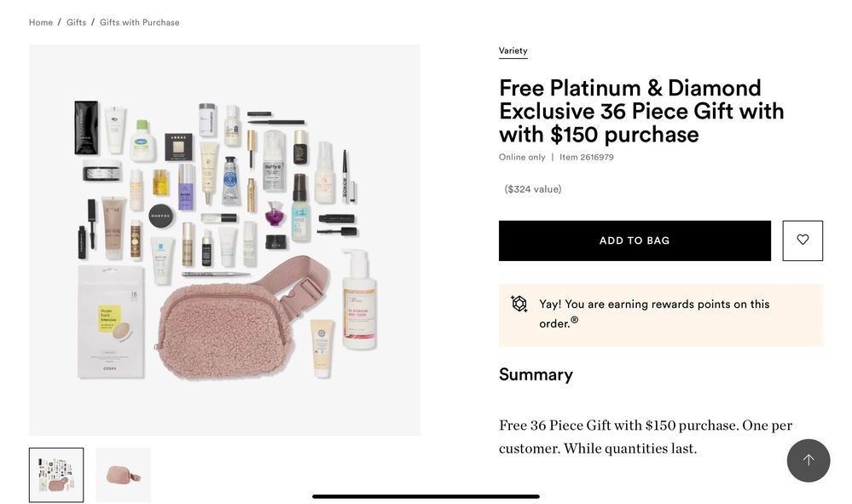Click the Item 2616979 number

[x=586, y=157]
